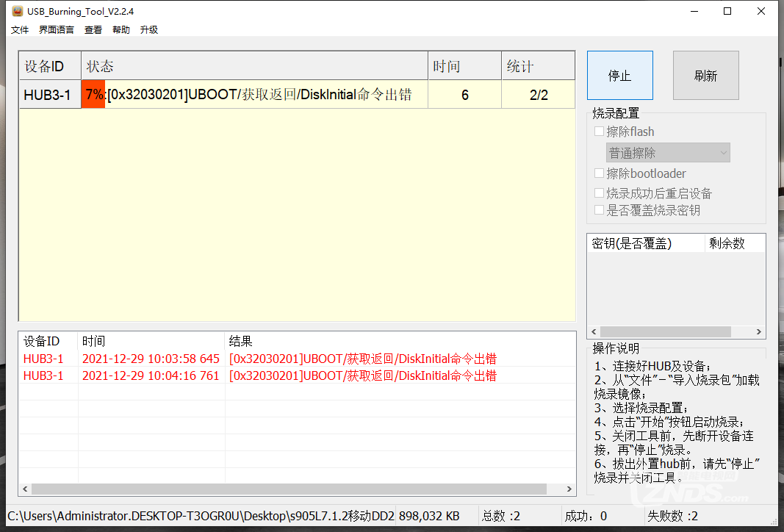Enable the 擦除flash checkbox
Image resolution: width=784 pixels, height=532 pixels.
[600, 132]
